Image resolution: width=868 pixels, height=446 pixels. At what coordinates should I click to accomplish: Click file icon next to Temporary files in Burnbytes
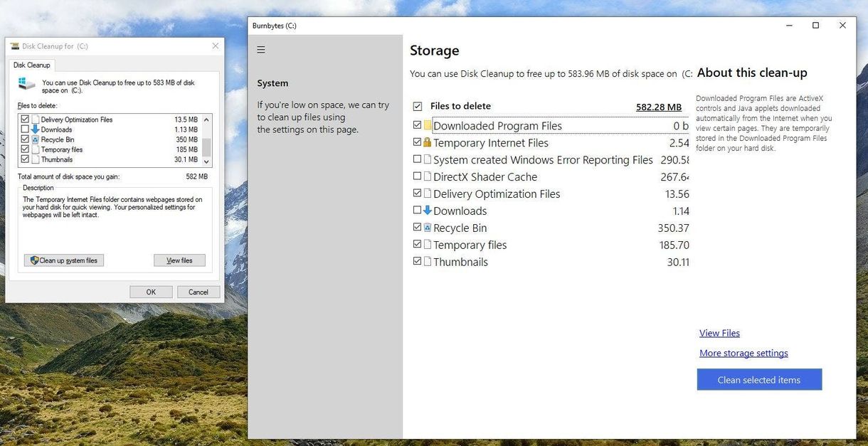tap(428, 245)
